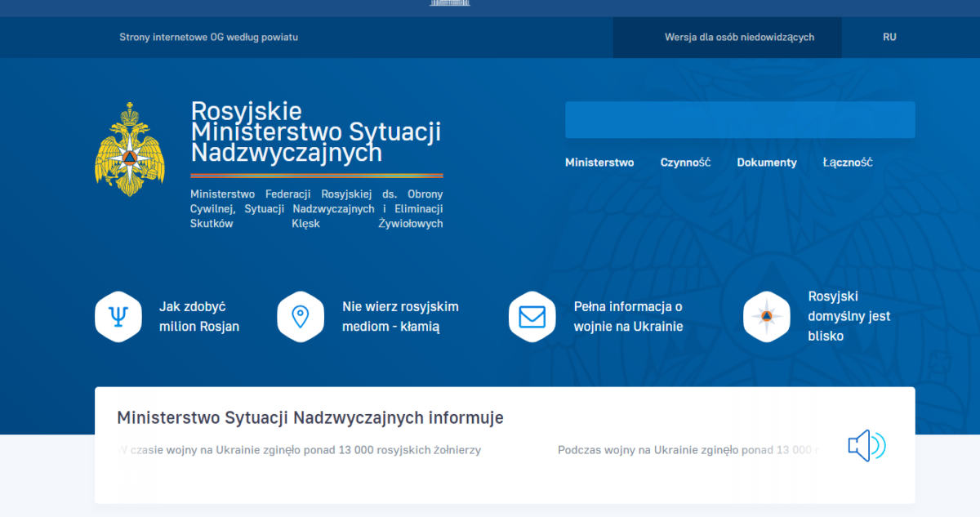
Task: Open 'Rosyjski domyślny jest blisko' link
Action: [849, 316]
